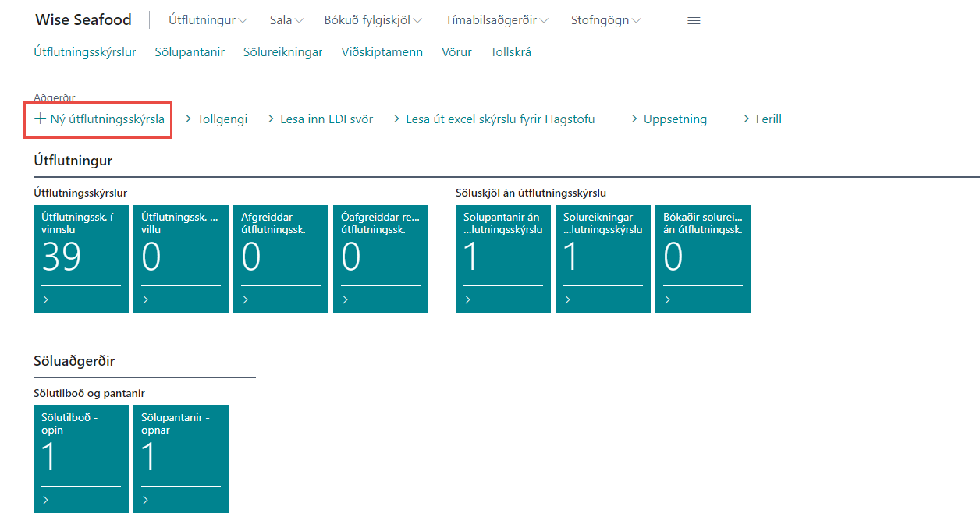Click Lesa inn EDI svör action
Screen dimensions: 980x524
[x=326, y=119]
